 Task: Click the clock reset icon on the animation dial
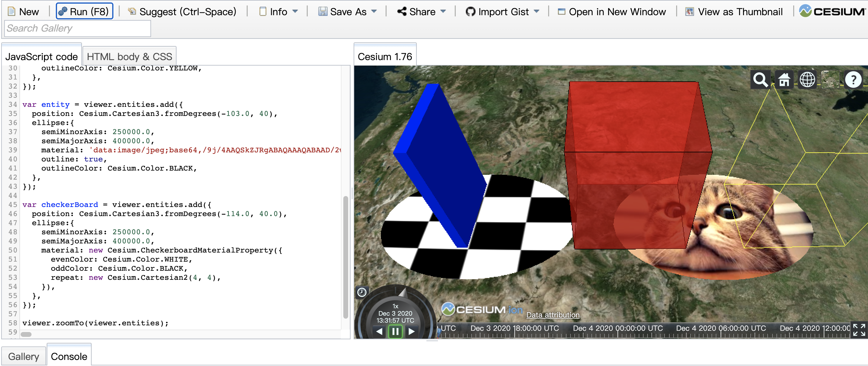pos(362,292)
